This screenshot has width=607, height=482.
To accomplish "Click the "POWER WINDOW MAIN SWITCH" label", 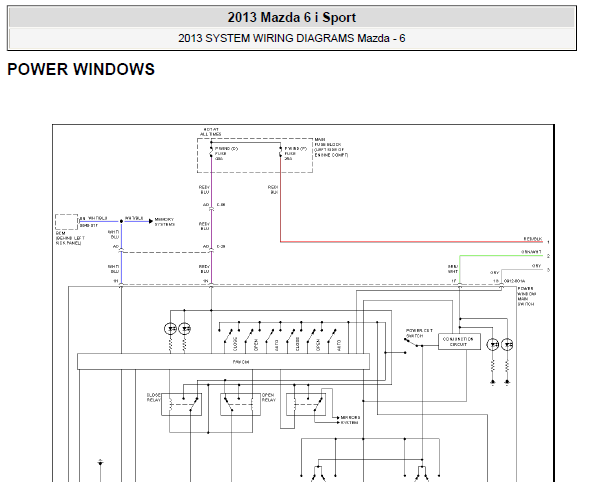I will pyautogui.click(x=526, y=297).
